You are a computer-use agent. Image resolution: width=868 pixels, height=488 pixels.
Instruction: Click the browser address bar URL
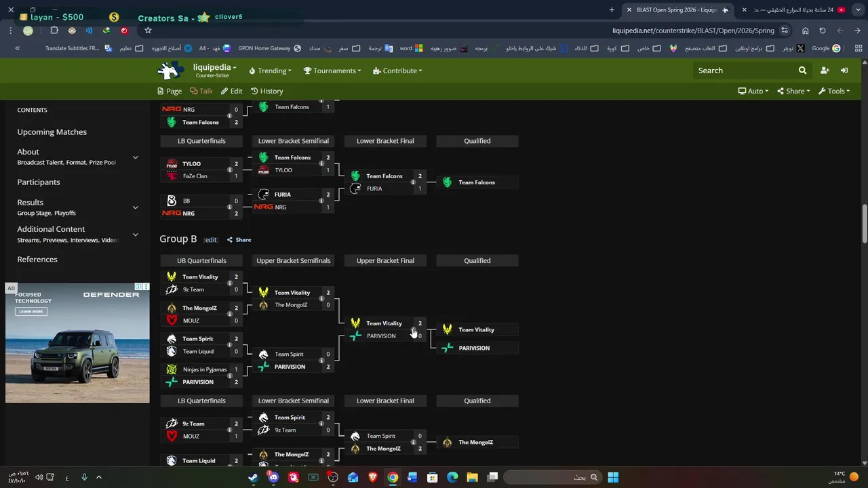693,30
